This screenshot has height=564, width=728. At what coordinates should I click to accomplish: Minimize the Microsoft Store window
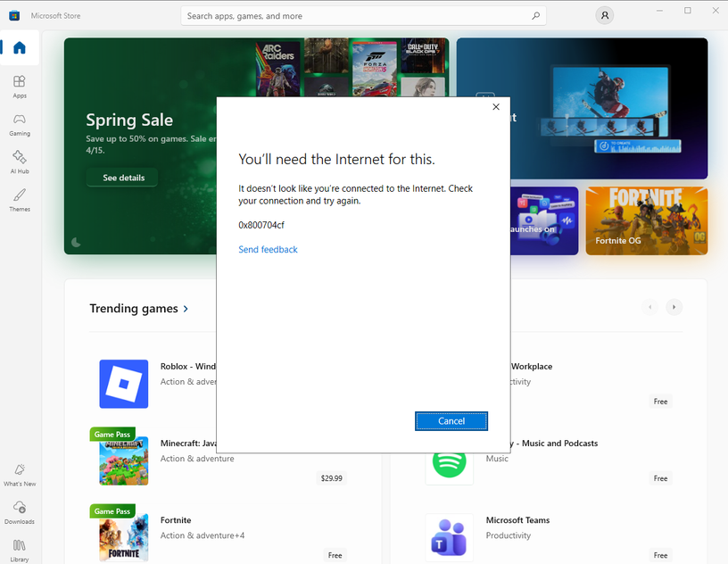point(659,10)
